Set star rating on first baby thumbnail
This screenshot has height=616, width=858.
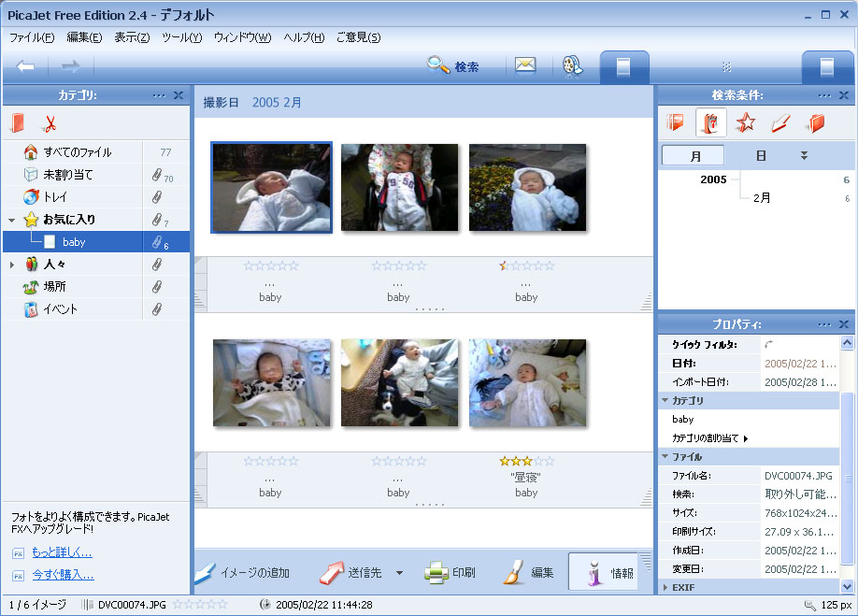[271, 265]
